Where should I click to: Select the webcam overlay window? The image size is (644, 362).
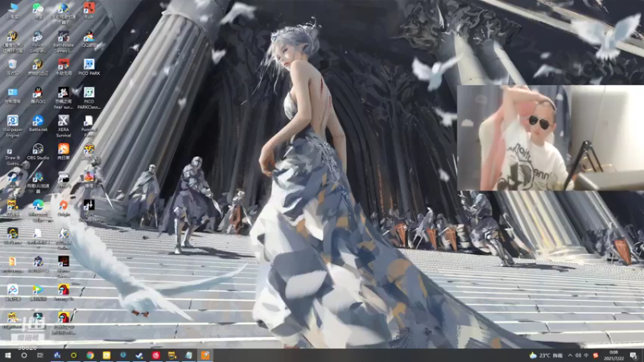point(551,138)
